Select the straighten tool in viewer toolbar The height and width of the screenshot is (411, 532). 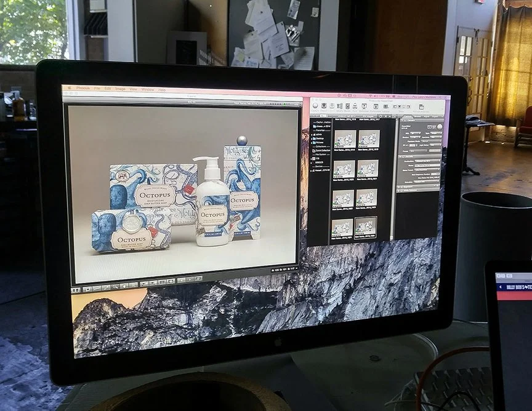[x=97, y=288]
